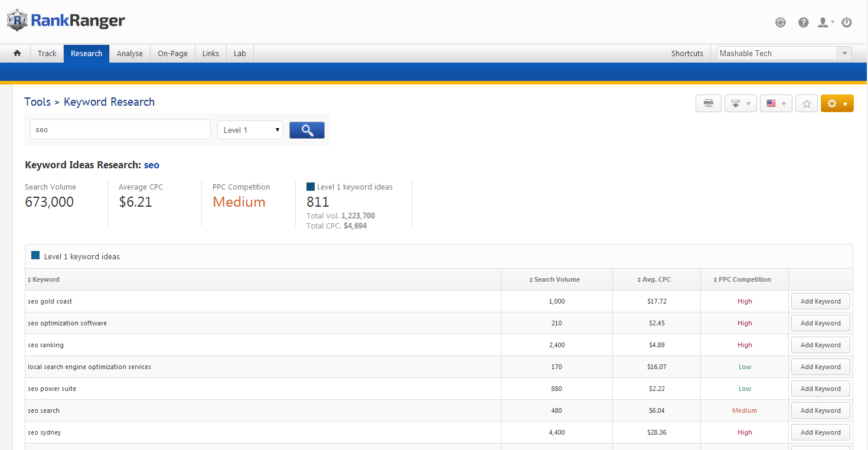Click the magnifier search button

pos(307,130)
